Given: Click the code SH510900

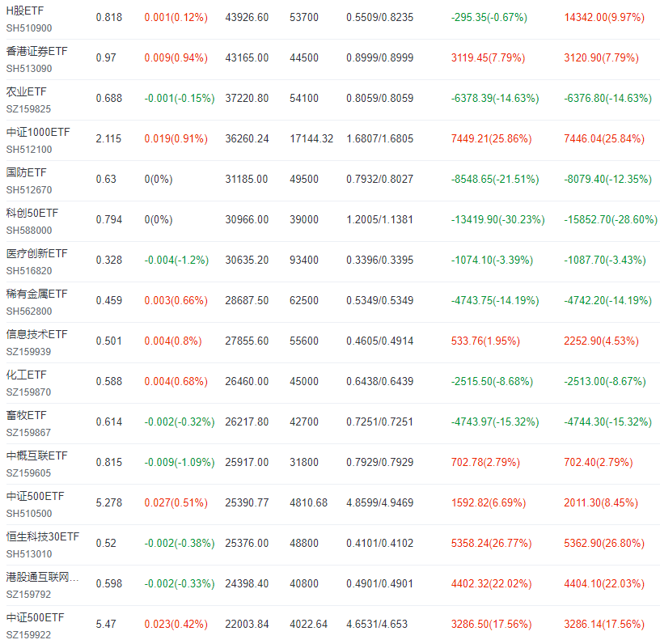Looking at the screenshot, I should [29, 28].
